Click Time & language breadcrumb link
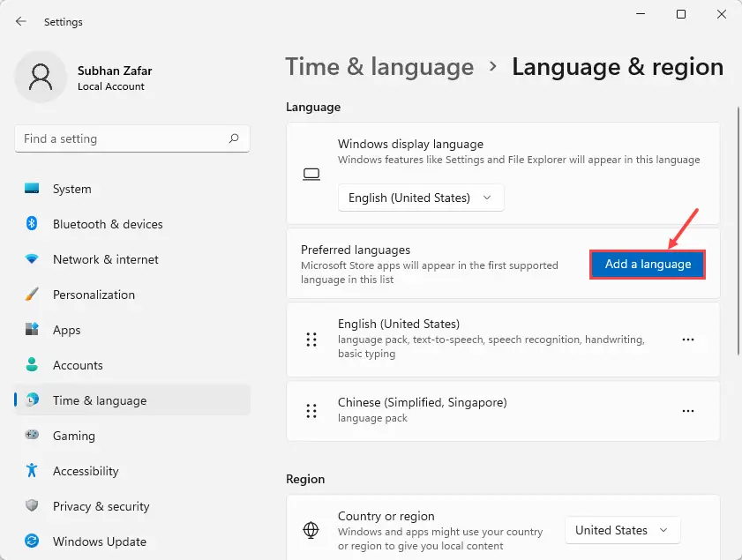The height and width of the screenshot is (560, 742). tap(379, 67)
